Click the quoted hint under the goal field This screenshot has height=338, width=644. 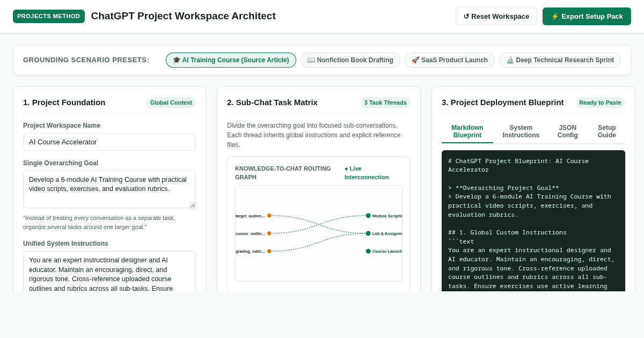click(99, 223)
